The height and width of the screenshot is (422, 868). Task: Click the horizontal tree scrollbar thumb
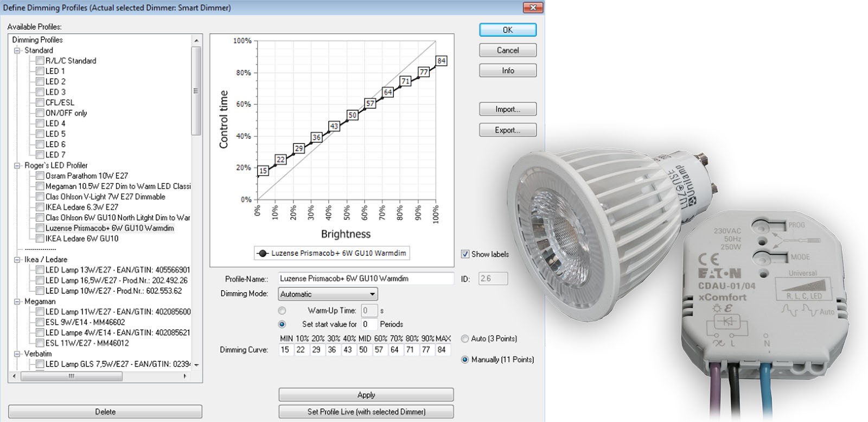tap(71, 376)
